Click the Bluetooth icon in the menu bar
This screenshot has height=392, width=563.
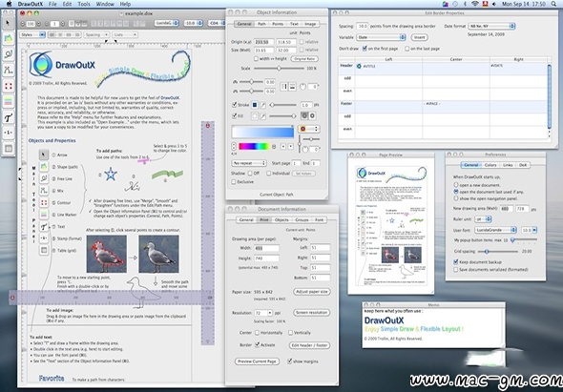(465, 4)
